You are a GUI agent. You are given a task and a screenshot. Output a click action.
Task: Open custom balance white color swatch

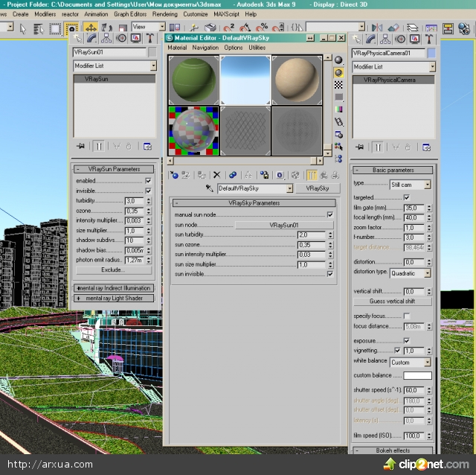417,376
